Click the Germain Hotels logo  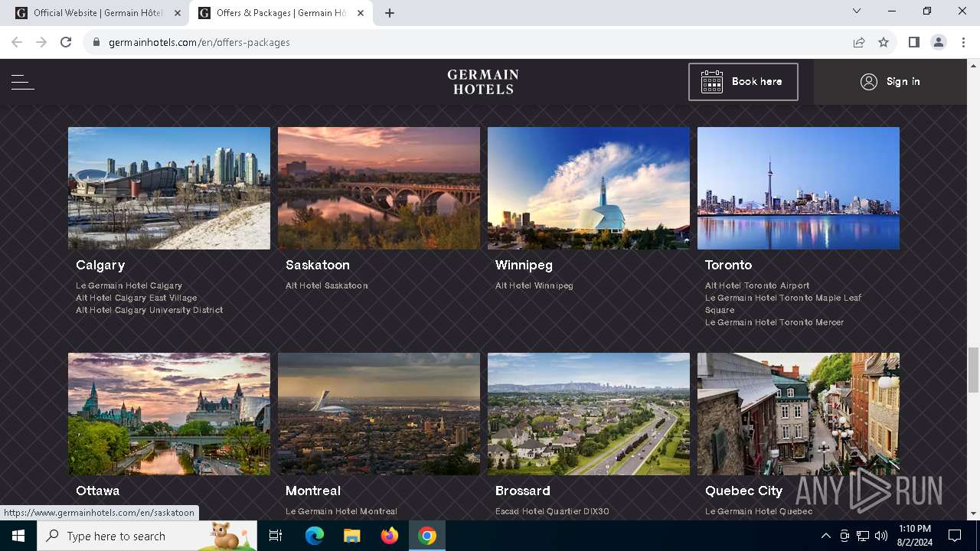click(483, 82)
